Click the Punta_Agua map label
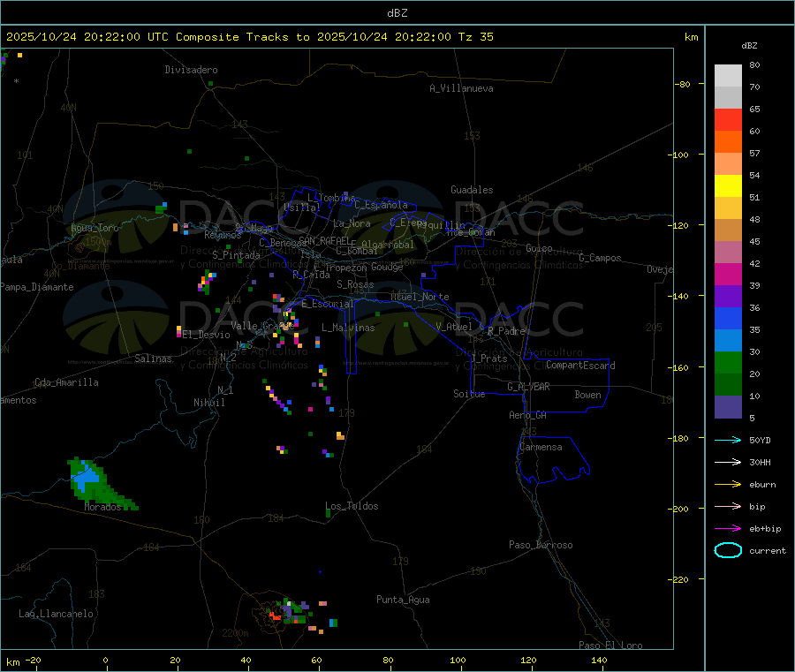 403,600
